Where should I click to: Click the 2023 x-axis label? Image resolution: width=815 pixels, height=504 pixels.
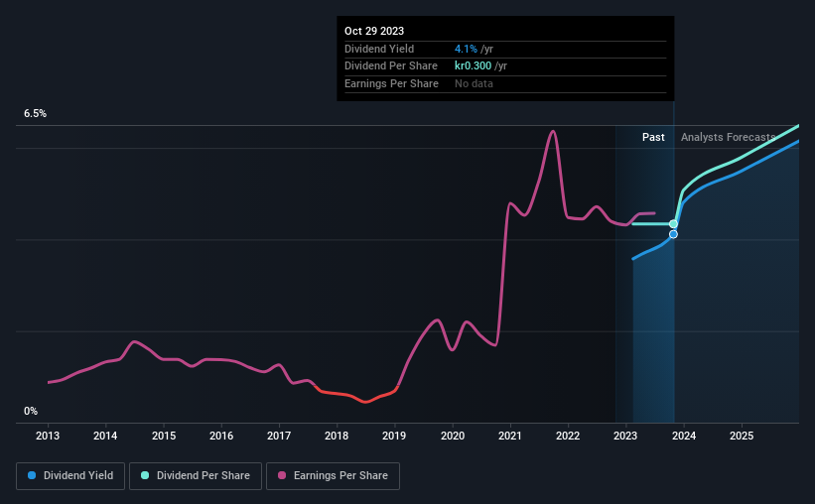tap(625, 436)
